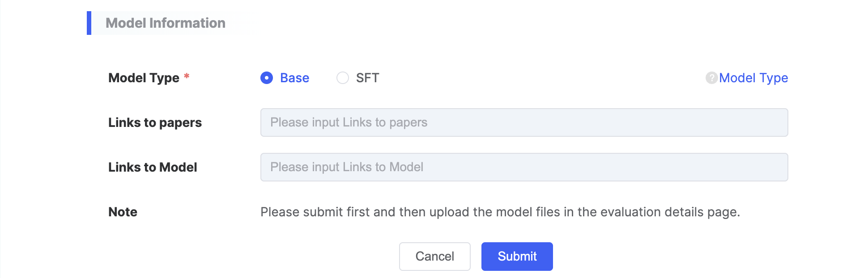The image size is (868, 278).
Task: Select the SFT radio button circle
Action: [x=343, y=78]
